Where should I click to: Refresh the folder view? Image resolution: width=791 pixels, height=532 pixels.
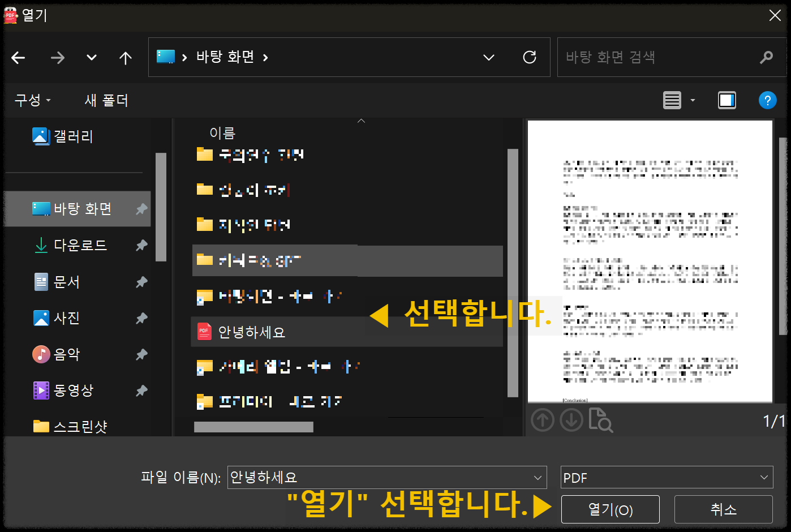click(530, 57)
